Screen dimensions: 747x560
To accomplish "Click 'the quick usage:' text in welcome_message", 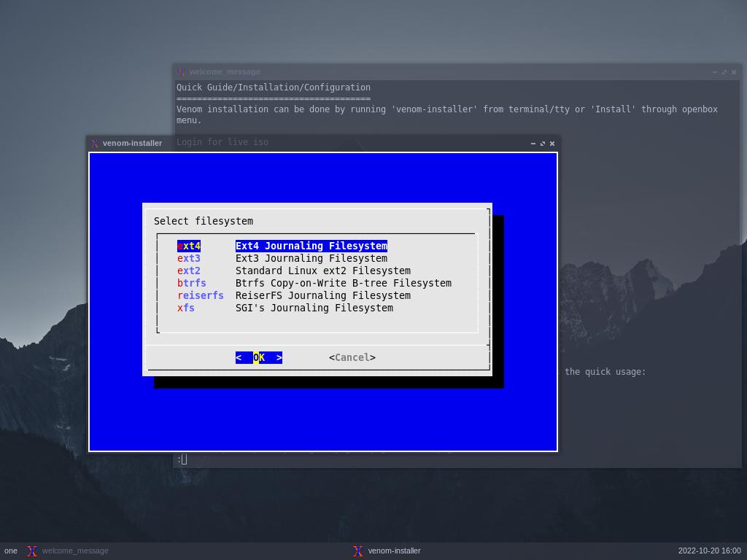I will pos(605,371).
